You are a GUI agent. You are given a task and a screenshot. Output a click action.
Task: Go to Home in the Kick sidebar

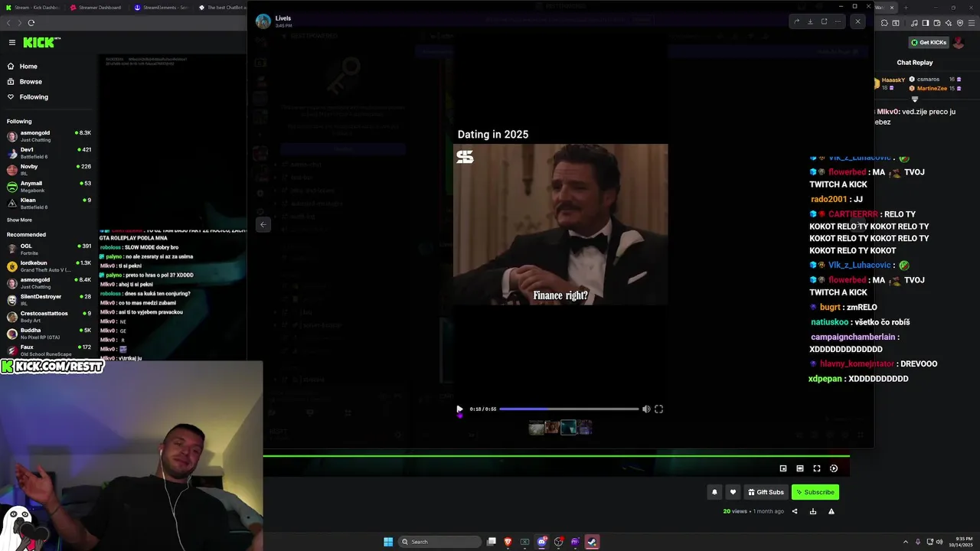click(x=28, y=67)
